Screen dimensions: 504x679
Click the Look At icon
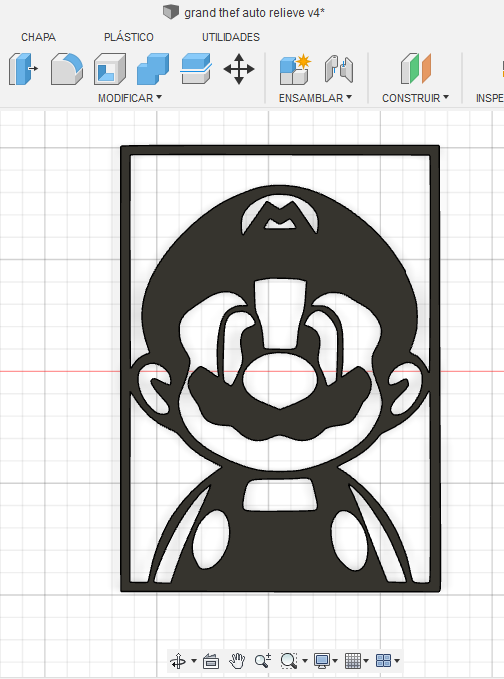pos(211,661)
